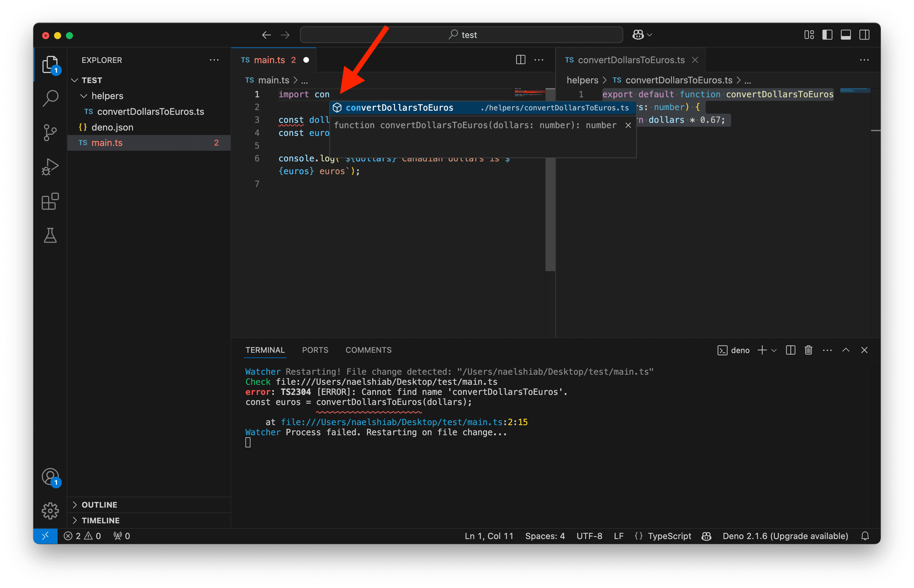914x588 pixels.
Task: Open convertDollarsToEuros.ts in the Explorer tree
Action: 149,112
